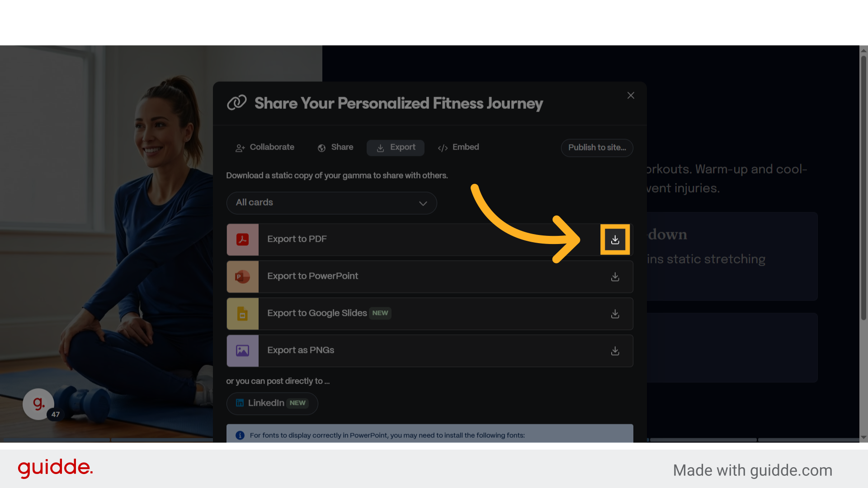This screenshot has height=488, width=868.
Task: Choose Export to PDF row
Action: (430, 239)
